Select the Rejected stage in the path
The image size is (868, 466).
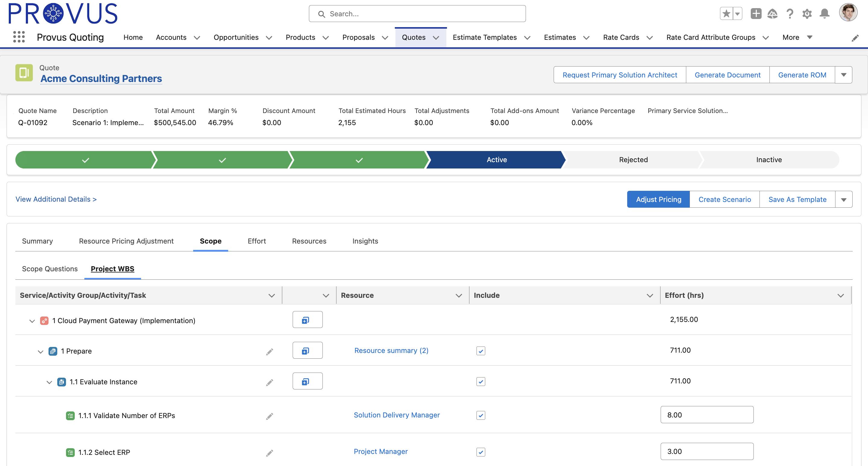pyautogui.click(x=633, y=160)
